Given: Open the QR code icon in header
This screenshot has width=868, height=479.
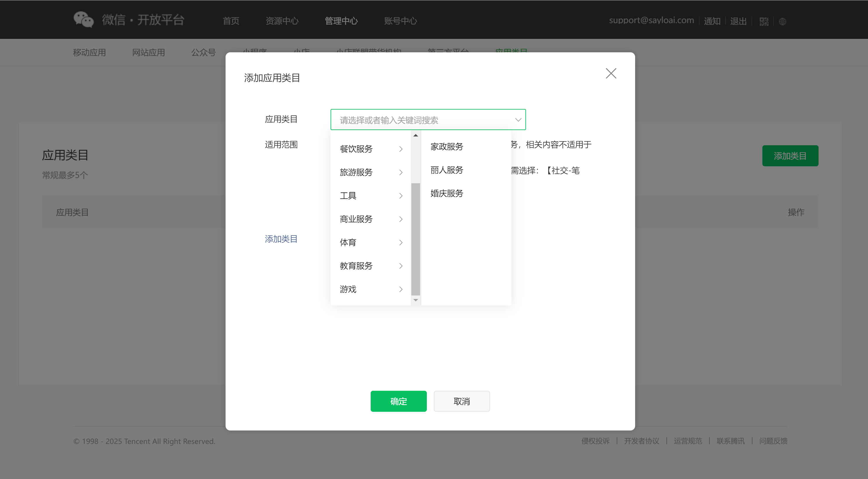Looking at the screenshot, I should pos(764,22).
